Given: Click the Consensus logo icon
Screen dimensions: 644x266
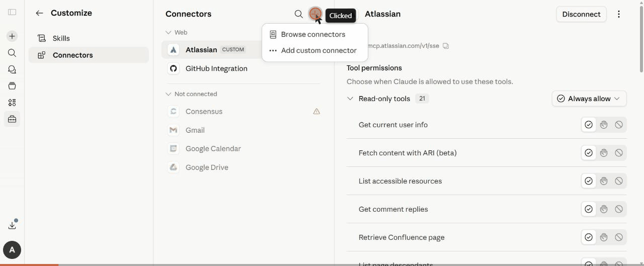Looking at the screenshot, I should pyautogui.click(x=174, y=112).
